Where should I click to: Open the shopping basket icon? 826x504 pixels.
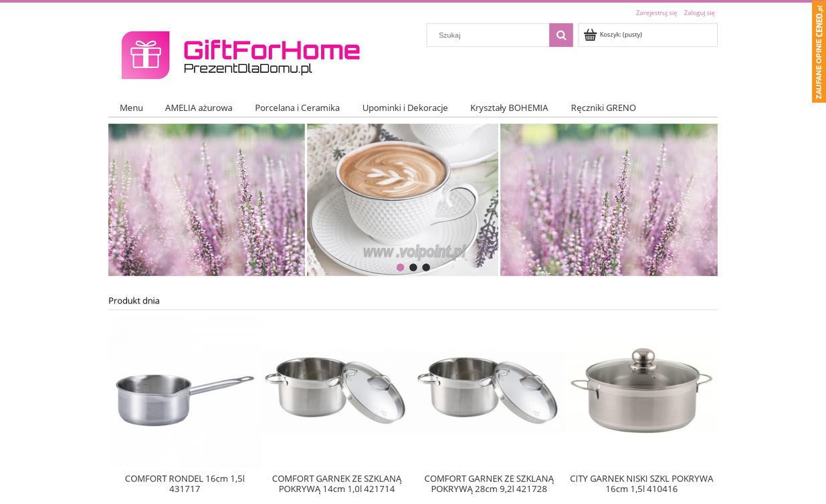(590, 35)
